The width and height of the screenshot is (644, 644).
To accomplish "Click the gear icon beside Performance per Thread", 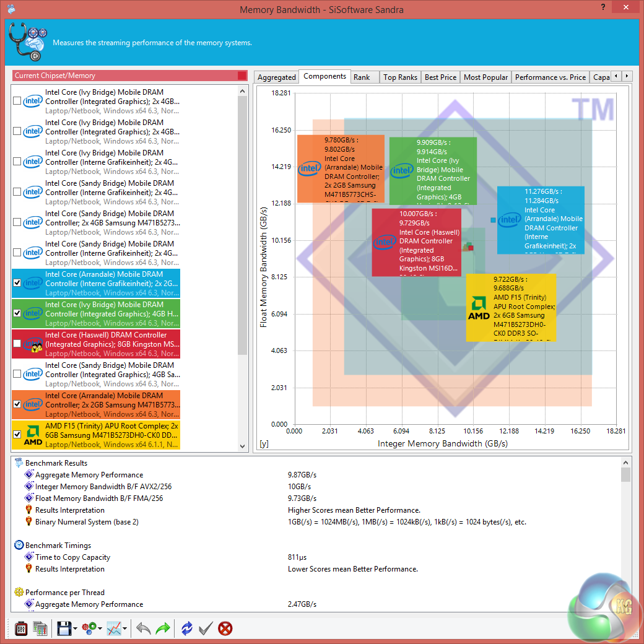I will [x=19, y=592].
